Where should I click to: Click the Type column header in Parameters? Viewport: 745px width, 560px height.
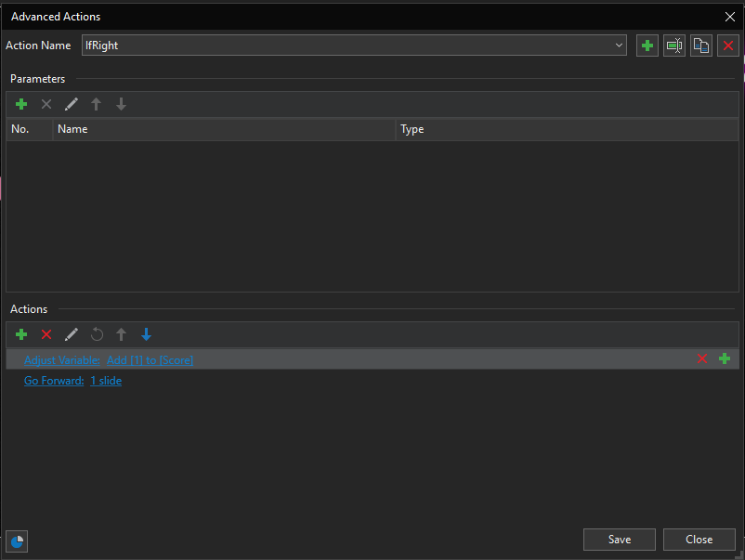tap(568, 129)
